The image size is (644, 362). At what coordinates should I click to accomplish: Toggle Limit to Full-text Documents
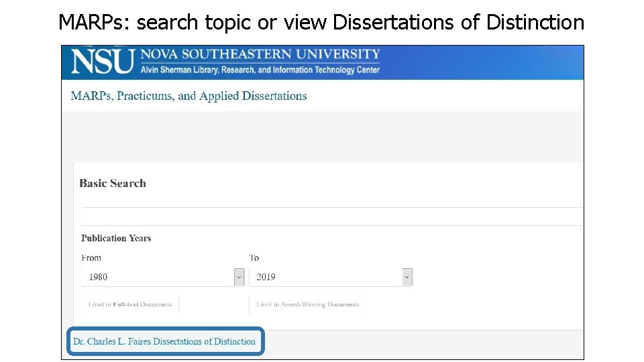[130, 304]
